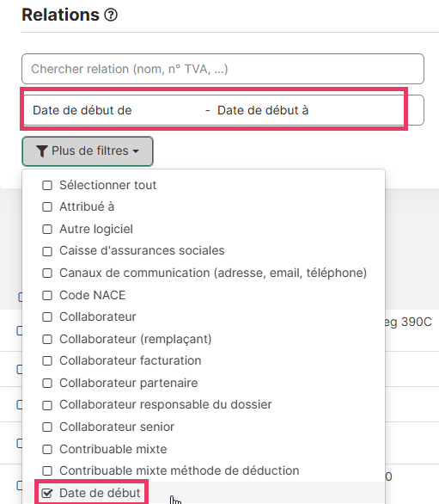Enable the Attribué à filter
The image size is (439, 504).
[x=47, y=206]
